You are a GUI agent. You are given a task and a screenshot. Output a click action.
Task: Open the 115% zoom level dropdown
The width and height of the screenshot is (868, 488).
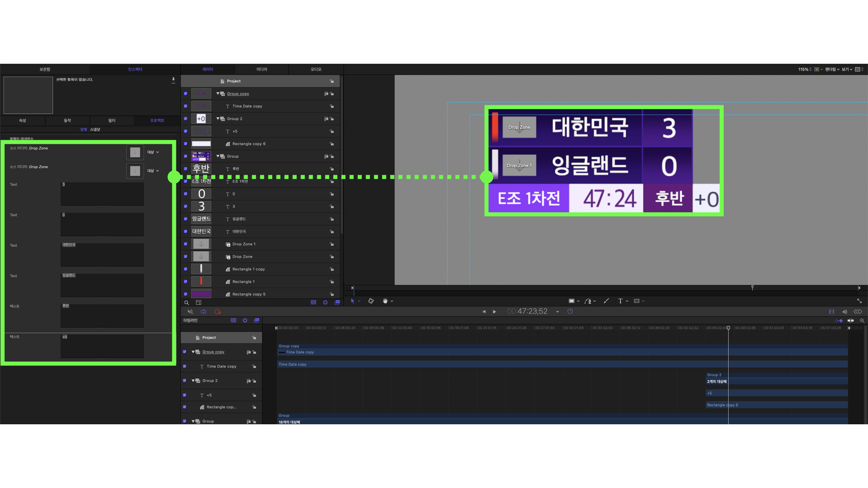[x=805, y=70]
